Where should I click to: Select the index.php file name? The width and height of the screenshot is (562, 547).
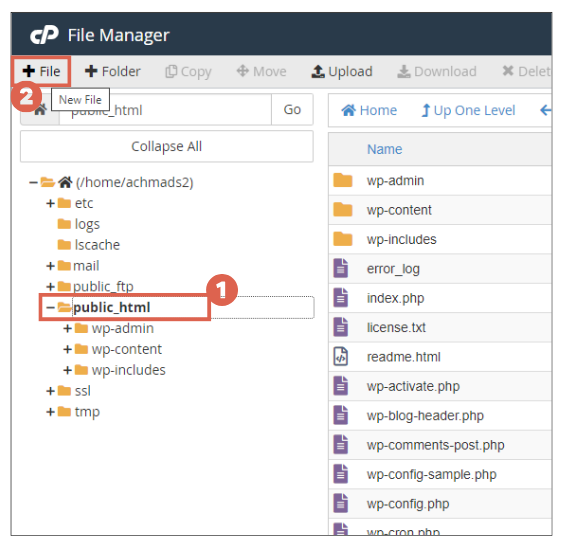click(x=395, y=298)
